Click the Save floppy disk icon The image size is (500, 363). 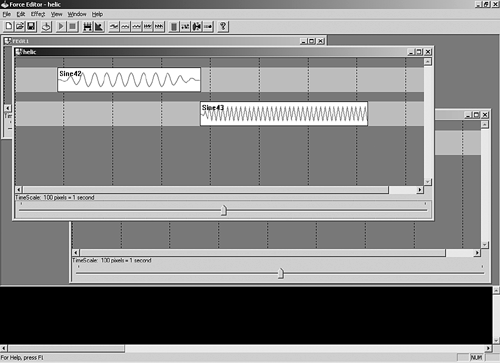pos(31,26)
